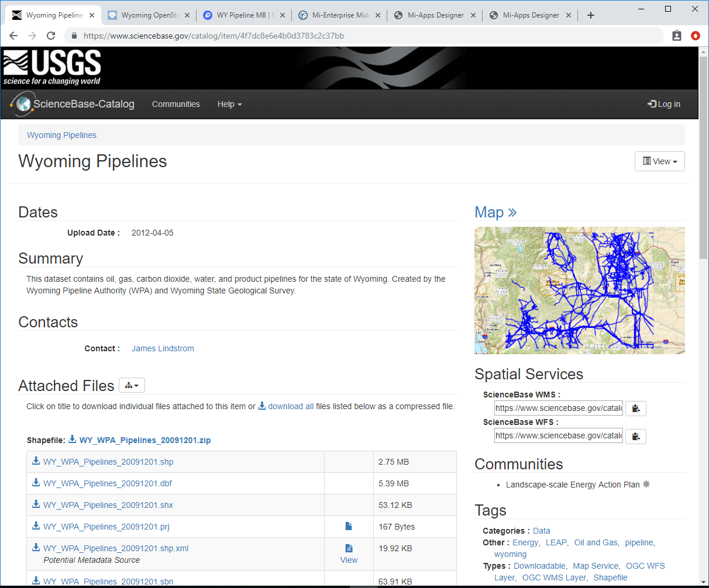Image resolution: width=709 pixels, height=588 pixels.
Task: Click download icon beside WY_WPA_Pipelines_20091201.zip
Action: (x=73, y=440)
